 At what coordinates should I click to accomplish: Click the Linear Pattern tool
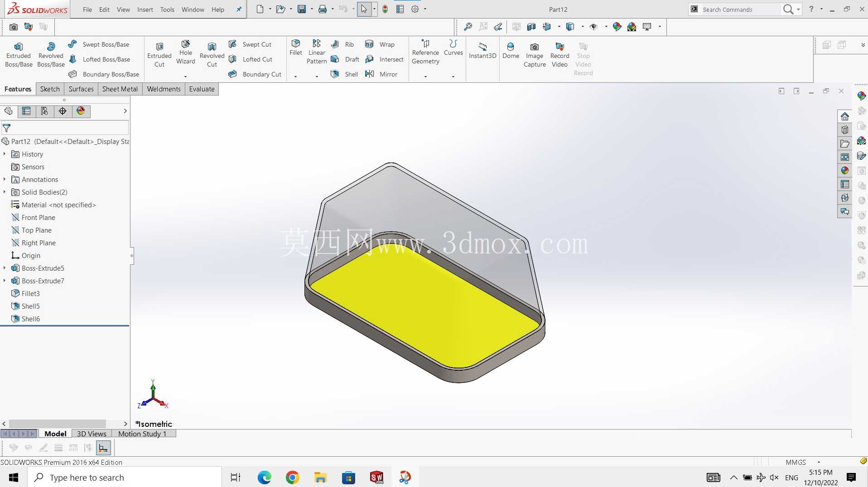pyautogui.click(x=317, y=52)
